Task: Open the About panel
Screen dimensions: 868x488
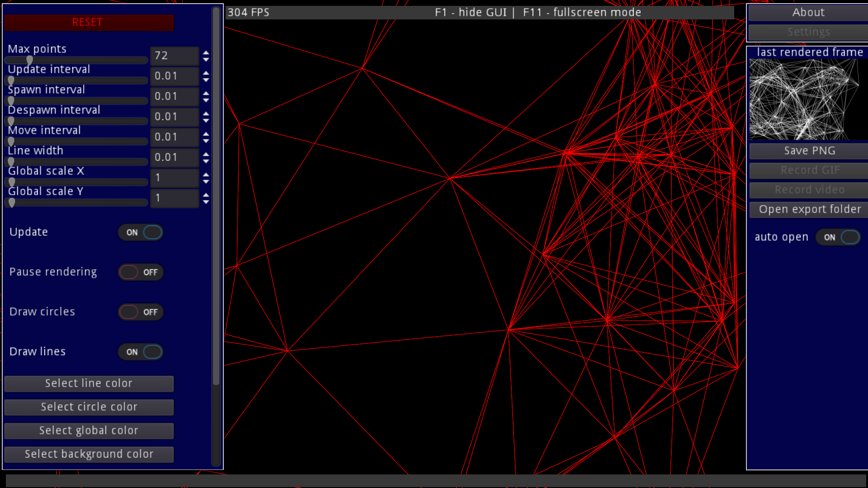Action: point(808,13)
